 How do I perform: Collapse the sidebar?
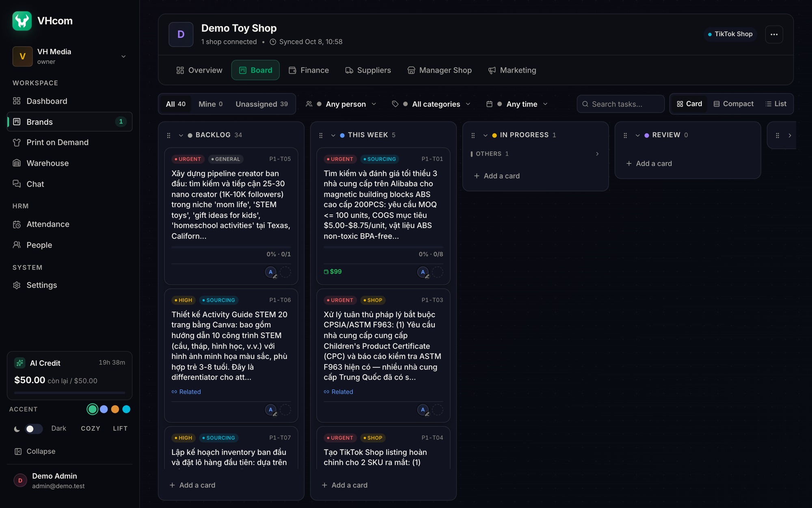(35, 452)
